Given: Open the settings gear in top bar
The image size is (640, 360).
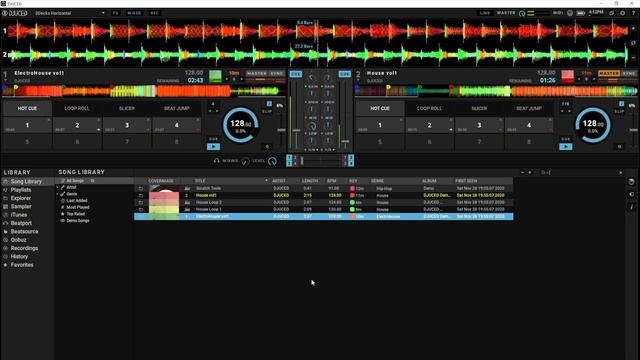Looking at the screenshot, I should 622,13.
